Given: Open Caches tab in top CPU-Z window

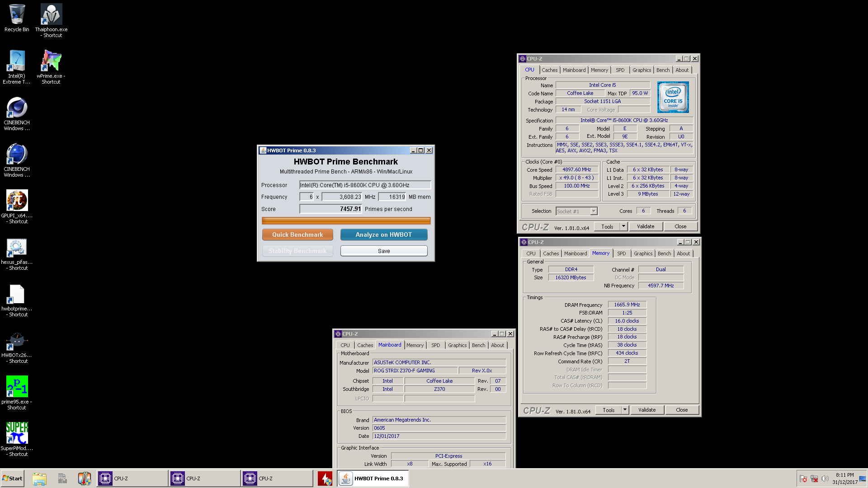Looking at the screenshot, I should point(549,70).
